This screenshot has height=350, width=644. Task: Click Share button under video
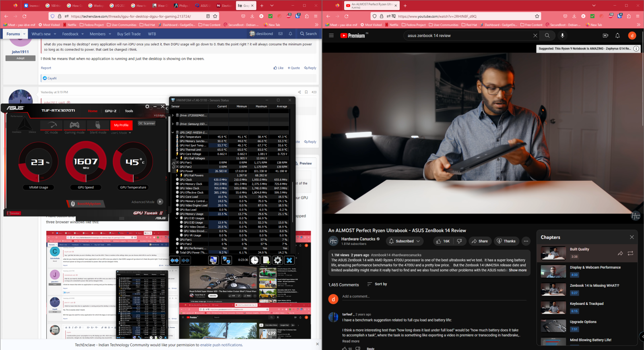click(480, 241)
